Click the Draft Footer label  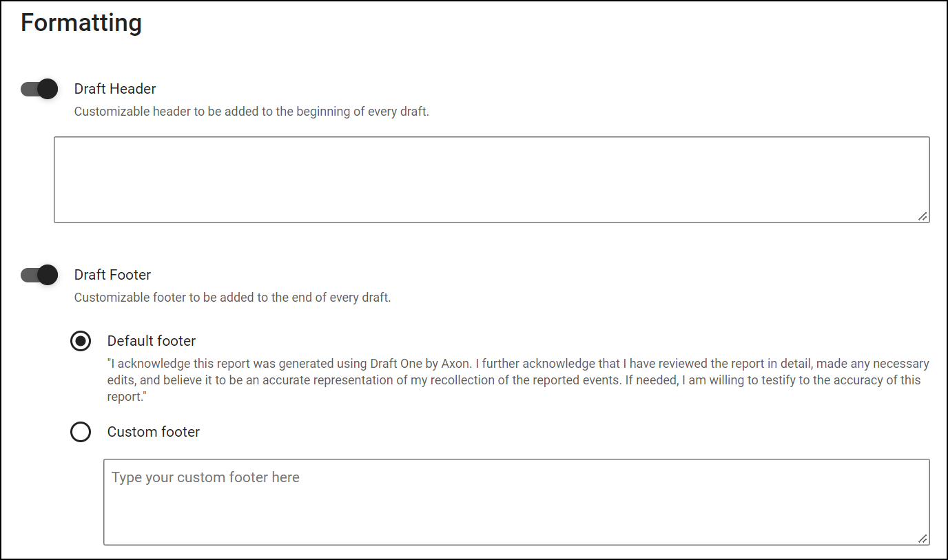(112, 274)
